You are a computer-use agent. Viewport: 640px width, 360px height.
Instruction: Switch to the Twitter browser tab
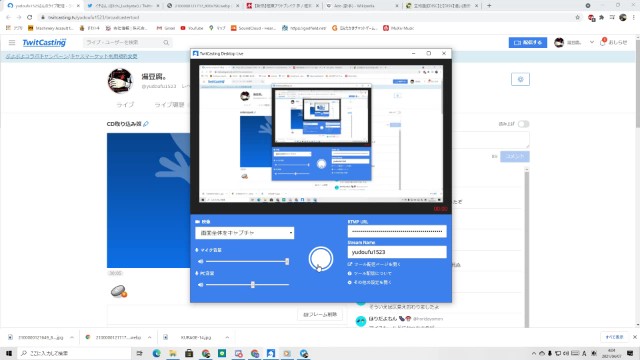tap(122, 6)
